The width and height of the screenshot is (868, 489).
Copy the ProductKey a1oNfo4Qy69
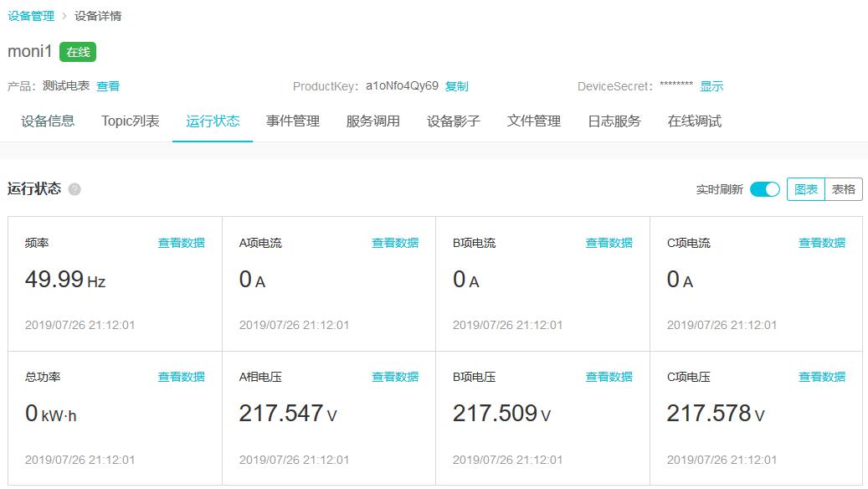point(455,86)
